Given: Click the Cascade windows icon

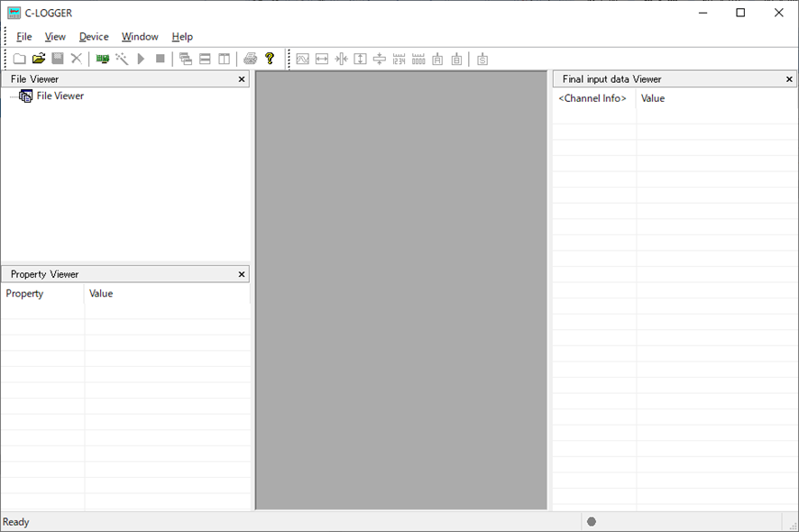Looking at the screenshot, I should (x=186, y=59).
